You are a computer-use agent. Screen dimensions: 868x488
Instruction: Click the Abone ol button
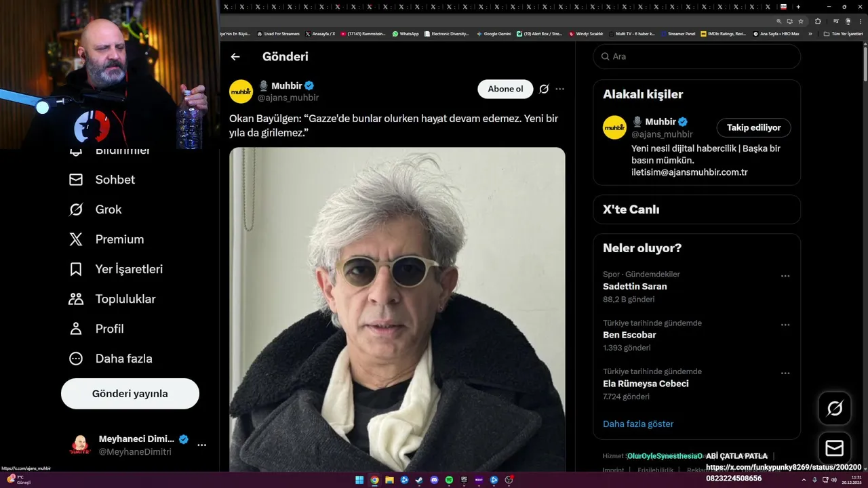click(x=505, y=89)
